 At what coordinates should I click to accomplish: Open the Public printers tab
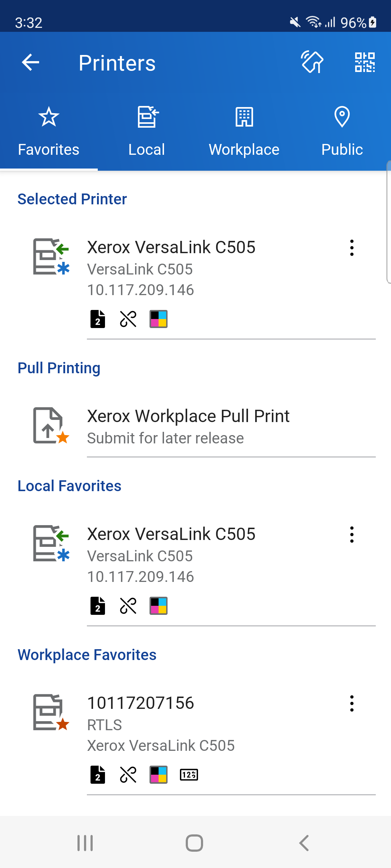(342, 132)
